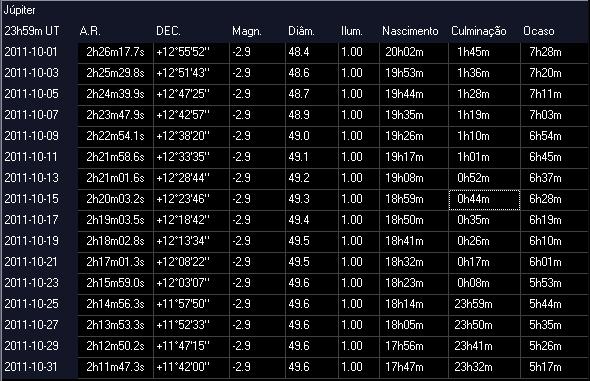Select the date row 2011-10-25

click(x=32, y=304)
